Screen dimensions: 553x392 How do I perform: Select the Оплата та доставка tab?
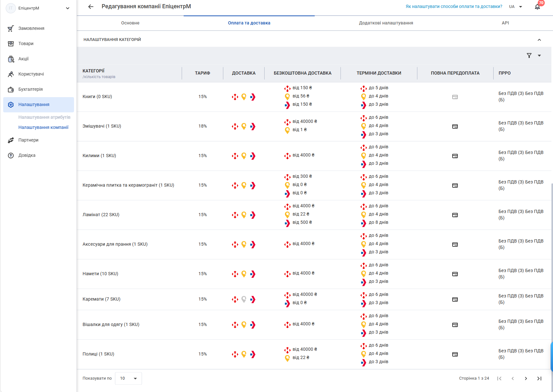[249, 23]
